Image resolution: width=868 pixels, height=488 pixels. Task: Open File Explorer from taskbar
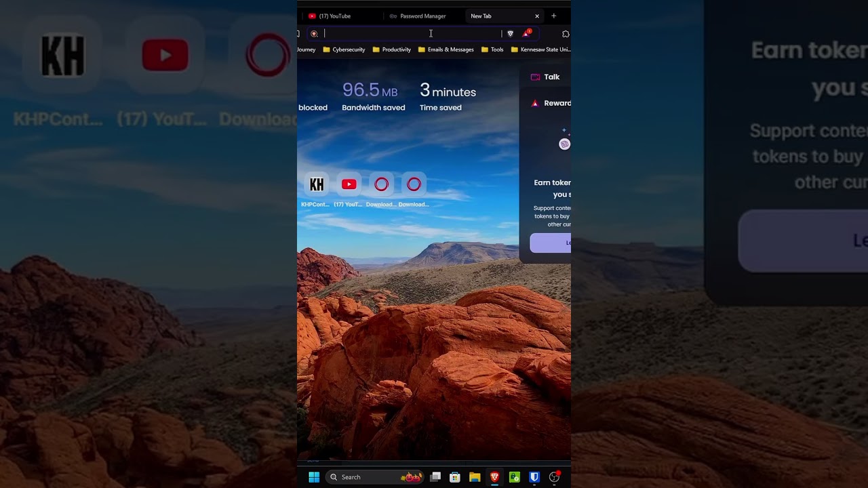475,477
